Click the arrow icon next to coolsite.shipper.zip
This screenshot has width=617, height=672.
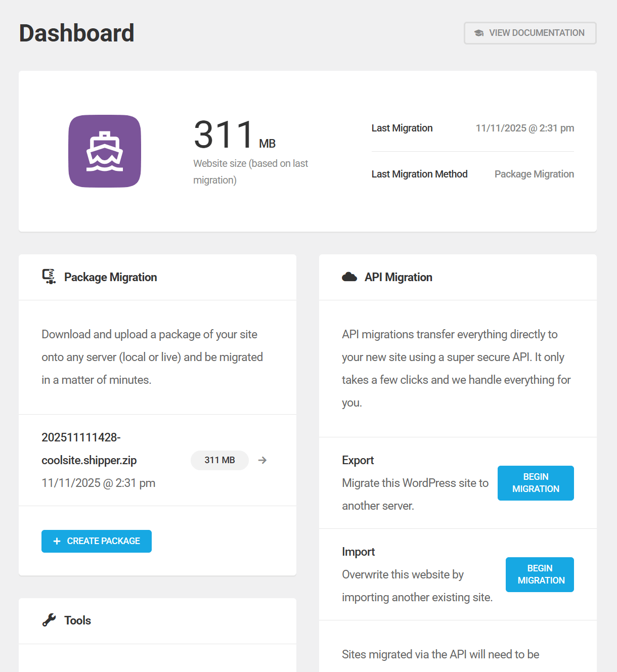[x=262, y=460]
